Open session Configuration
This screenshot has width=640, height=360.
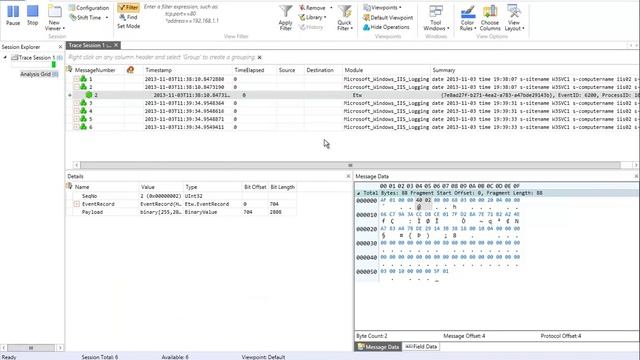[89, 8]
